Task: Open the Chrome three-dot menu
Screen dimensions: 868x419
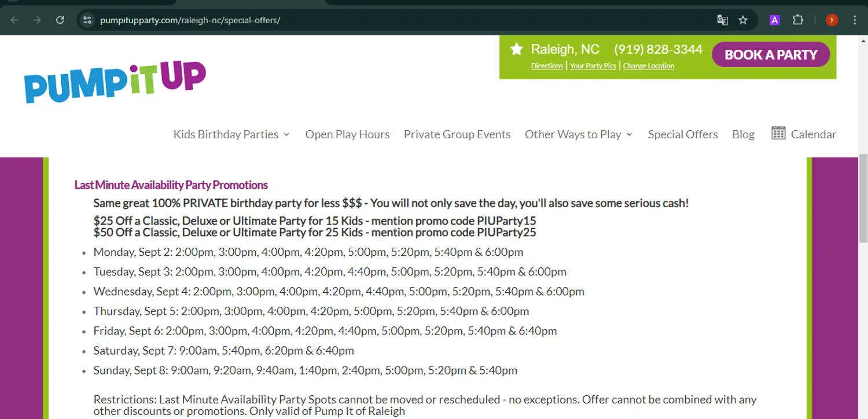Action: [855, 20]
